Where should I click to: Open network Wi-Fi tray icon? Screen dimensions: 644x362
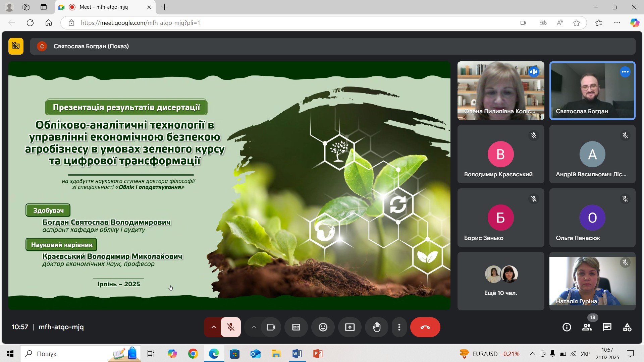[573, 354]
